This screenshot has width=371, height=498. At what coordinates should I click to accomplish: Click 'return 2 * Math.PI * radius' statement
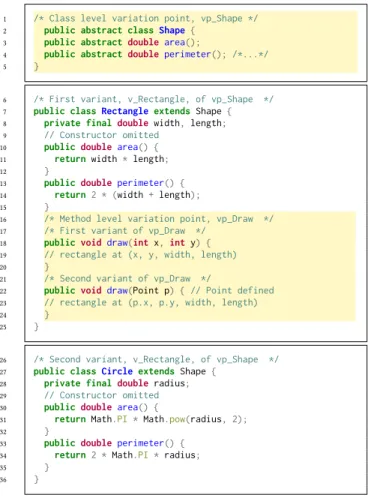(x=127, y=455)
